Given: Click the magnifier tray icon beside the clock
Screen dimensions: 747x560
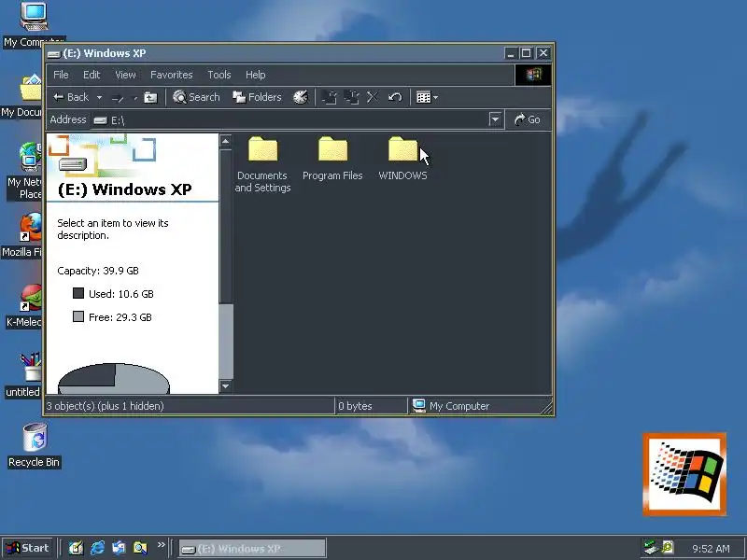Looking at the screenshot, I should point(667,548).
